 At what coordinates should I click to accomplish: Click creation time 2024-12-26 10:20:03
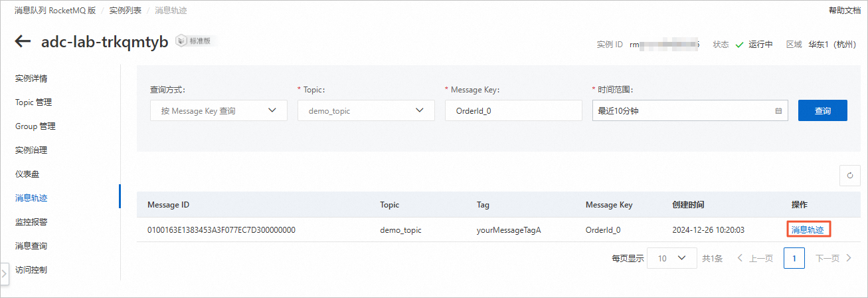[x=707, y=230]
